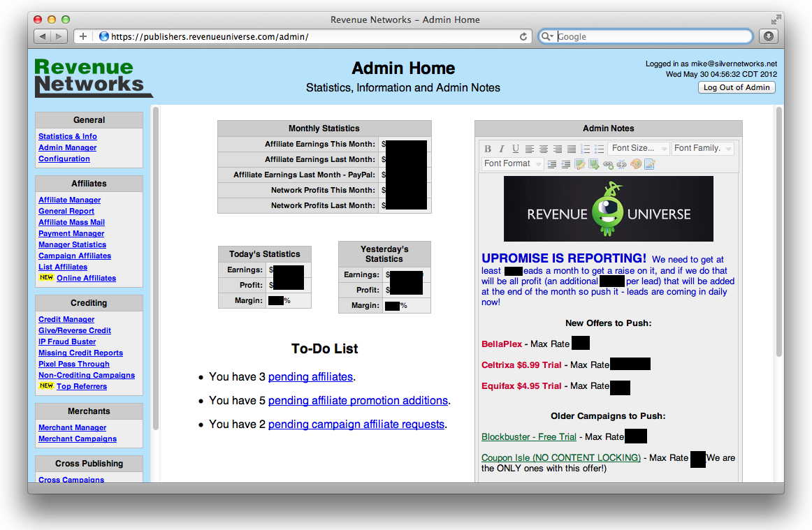Open Merchant Manager link
This screenshot has width=812, height=530.
[x=72, y=427]
